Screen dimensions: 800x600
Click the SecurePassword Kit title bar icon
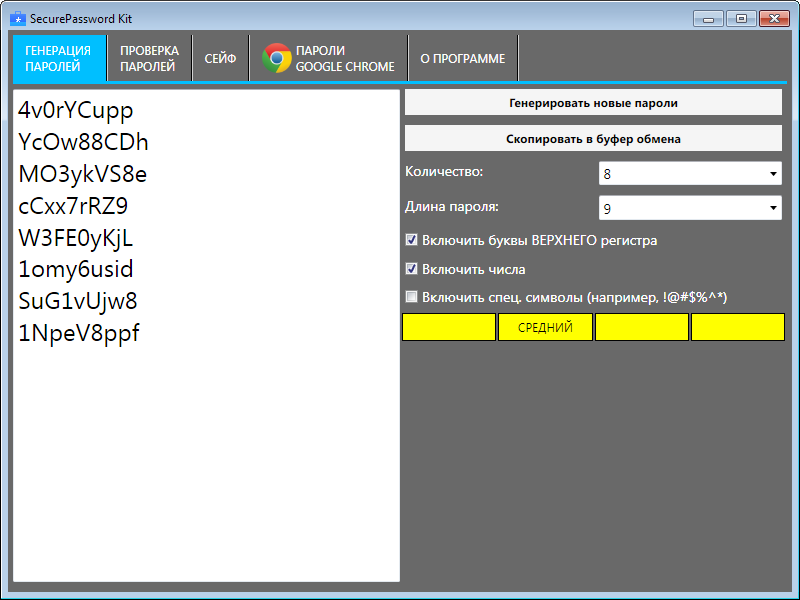point(17,19)
